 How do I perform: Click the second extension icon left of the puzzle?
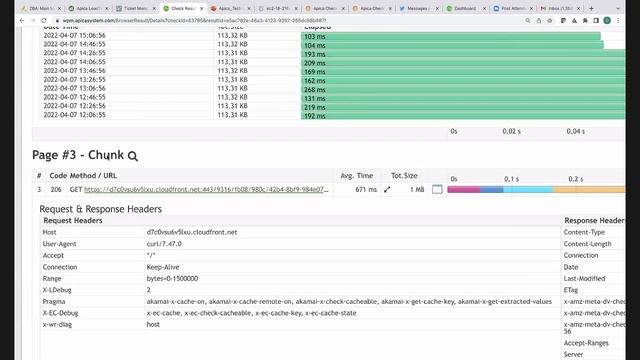coord(574,20)
